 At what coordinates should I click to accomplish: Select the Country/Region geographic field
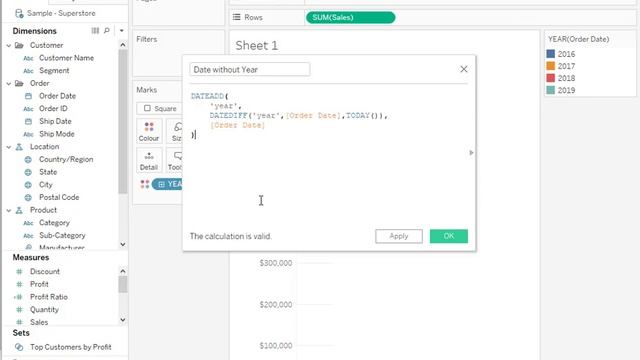click(66, 159)
